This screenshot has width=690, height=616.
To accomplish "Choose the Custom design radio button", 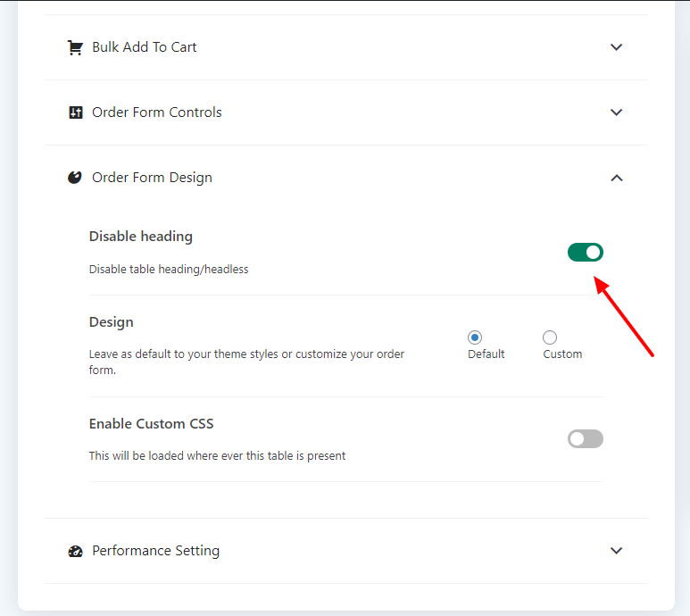I will (x=550, y=337).
